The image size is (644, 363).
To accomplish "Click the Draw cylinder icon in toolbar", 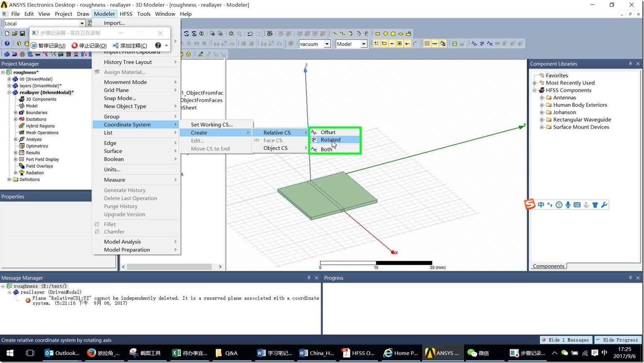I will pyautogui.click(x=26, y=43).
